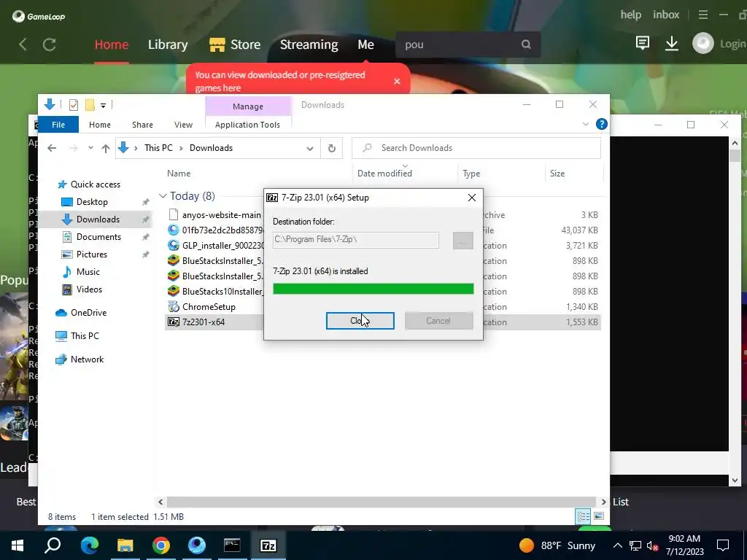Image resolution: width=747 pixels, height=560 pixels.
Task: Click the 7-Zip installation progress bar
Action: [373, 289]
